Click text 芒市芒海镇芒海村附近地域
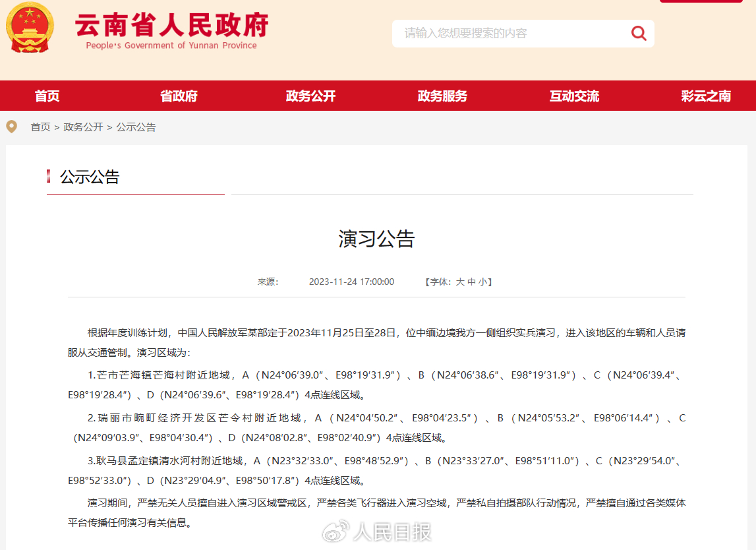 click(163, 375)
